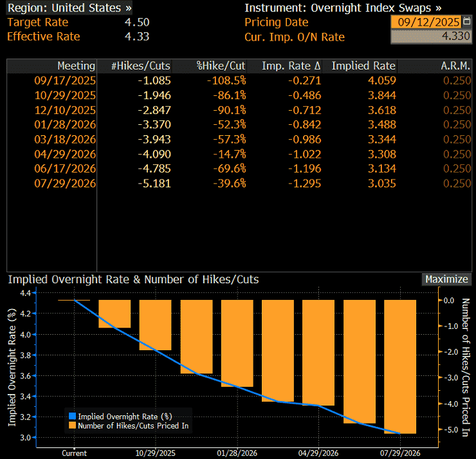The height and width of the screenshot is (459, 476).
Task: Click the 3.035 implied rate value
Action: coord(382,183)
